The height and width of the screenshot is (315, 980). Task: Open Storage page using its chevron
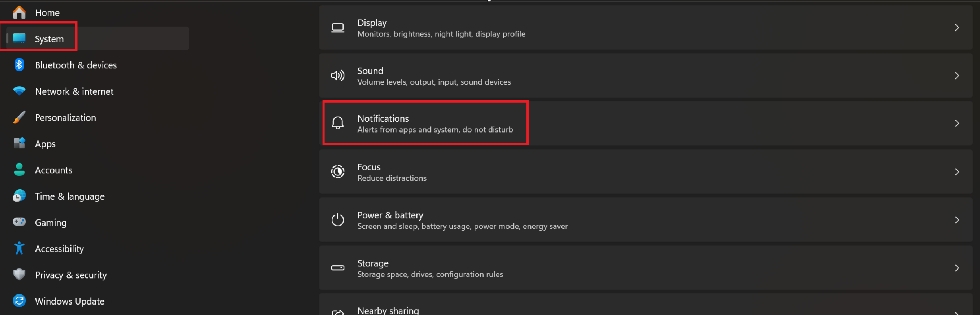coord(957,268)
